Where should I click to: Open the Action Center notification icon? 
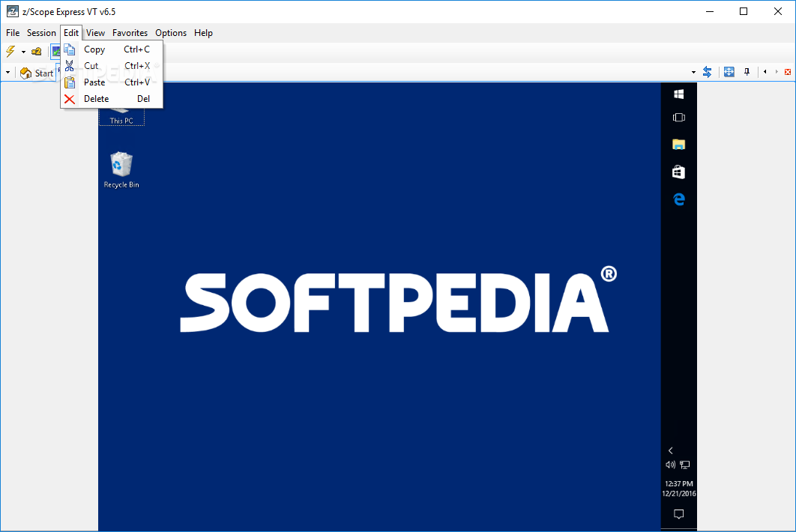click(679, 514)
